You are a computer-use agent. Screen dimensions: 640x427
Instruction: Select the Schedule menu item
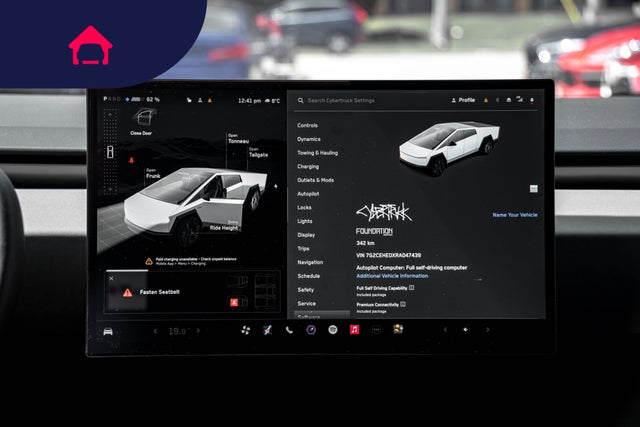(x=309, y=276)
